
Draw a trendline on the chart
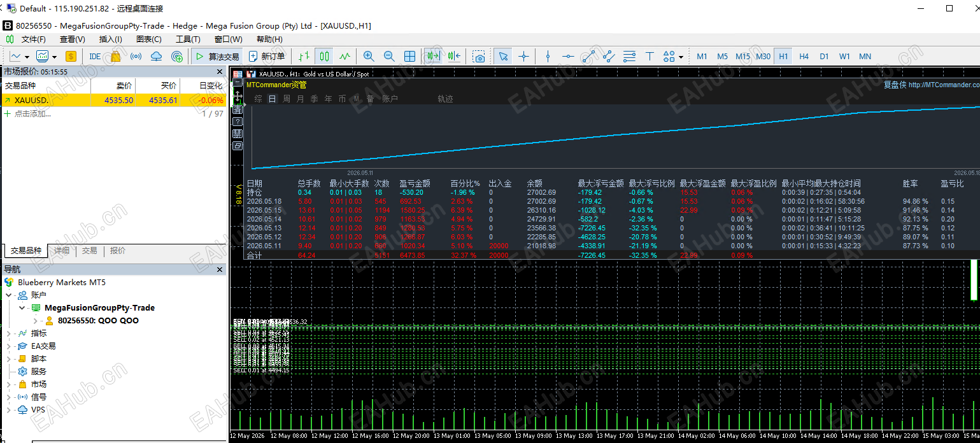[589, 56]
